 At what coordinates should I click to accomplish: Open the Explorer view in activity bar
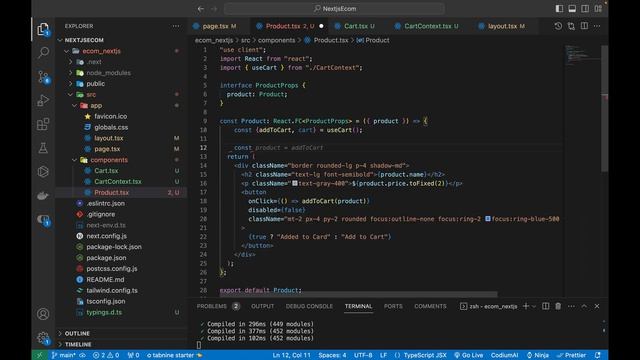(43, 29)
